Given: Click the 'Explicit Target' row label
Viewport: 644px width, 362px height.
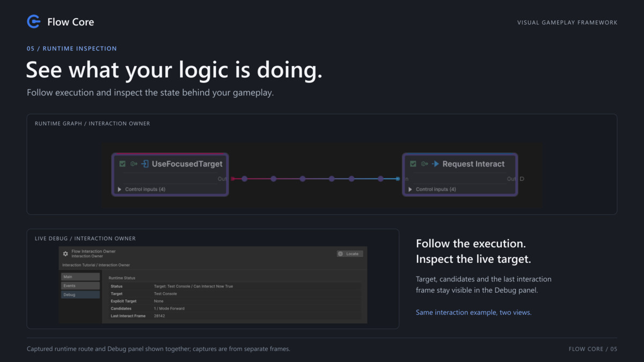Looking at the screenshot, I should (x=123, y=301).
